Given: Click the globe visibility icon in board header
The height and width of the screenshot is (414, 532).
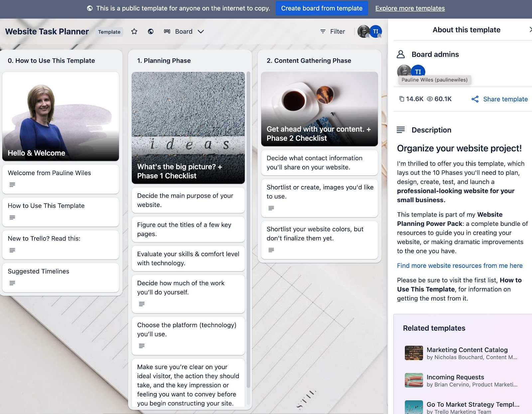Looking at the screenshot, I should 151,32.
